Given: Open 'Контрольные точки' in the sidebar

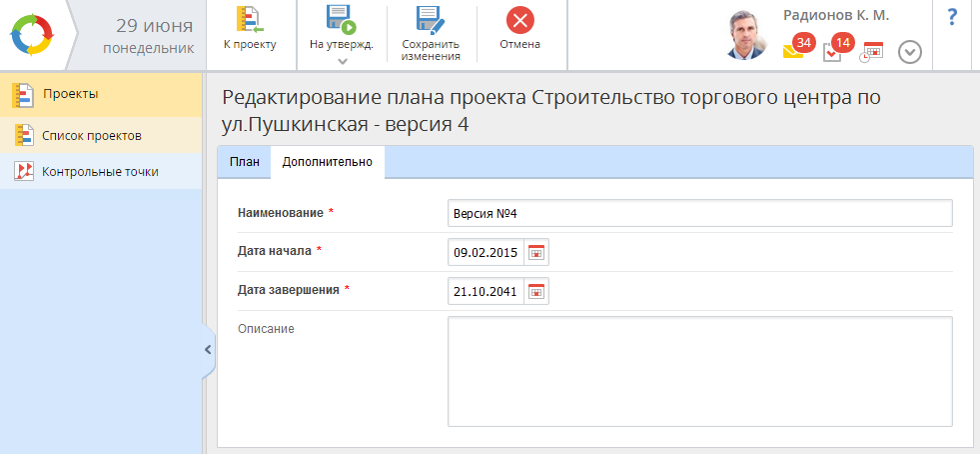Looking at the screenshot, I should pyautogui.click(x=99, y=171).
